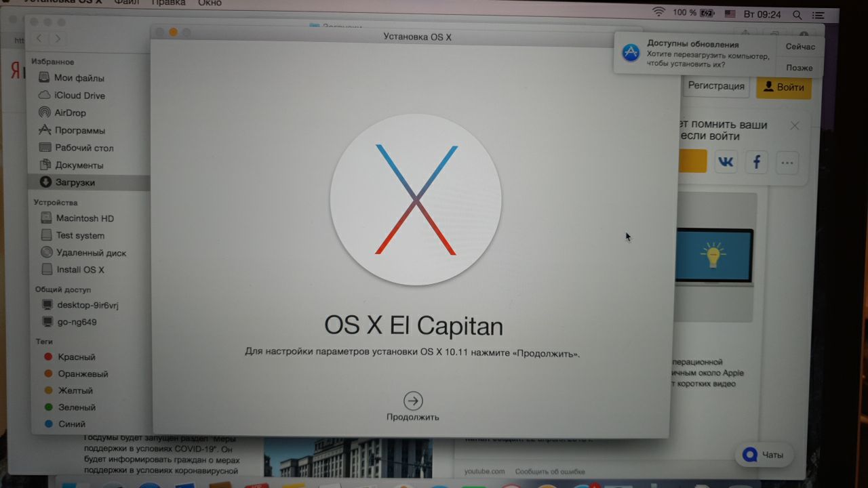The width and height of the screenshot is (868, 488).
Task: Click the Facebook social login icon
Action: [x=756, y=162]
